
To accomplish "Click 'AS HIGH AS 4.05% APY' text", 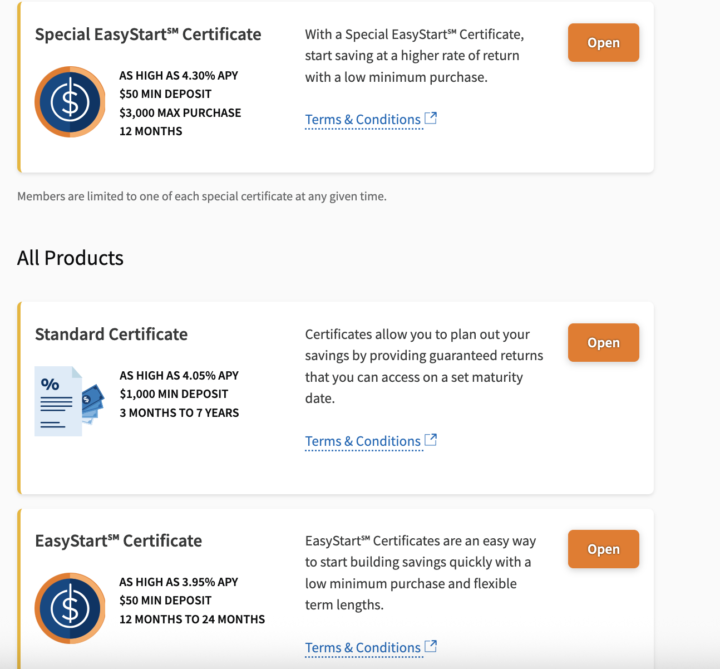I will point(179,376).
